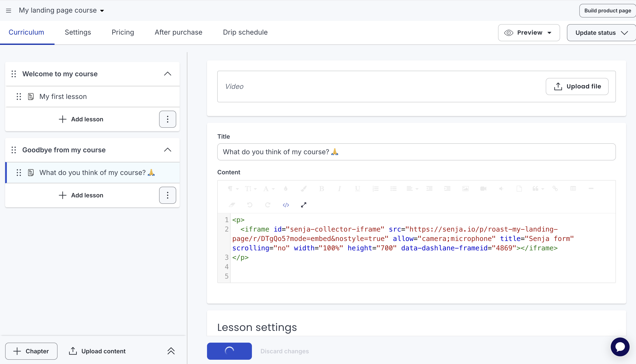Switch to the Curriculum tab
The width and height of the screenshot is (636, 364).
26,32
